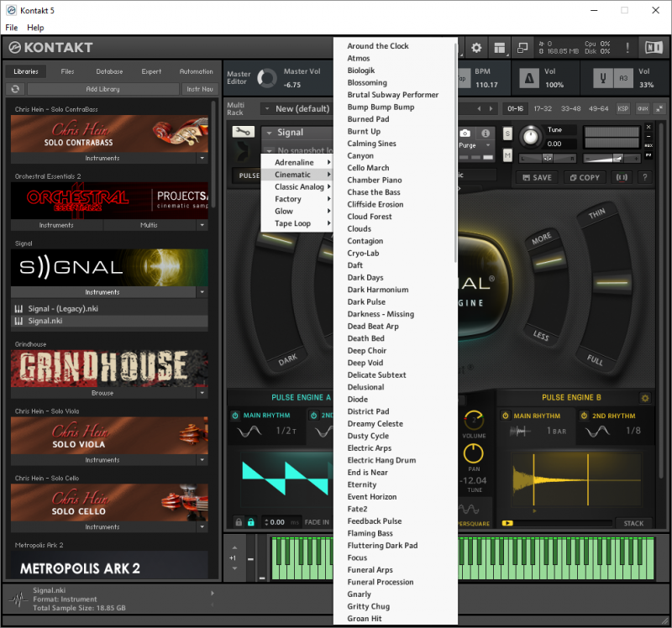This screenshot has height=628, width=672.
Task: Open the Kontakt options gear icon
Action: click(477, 48)
